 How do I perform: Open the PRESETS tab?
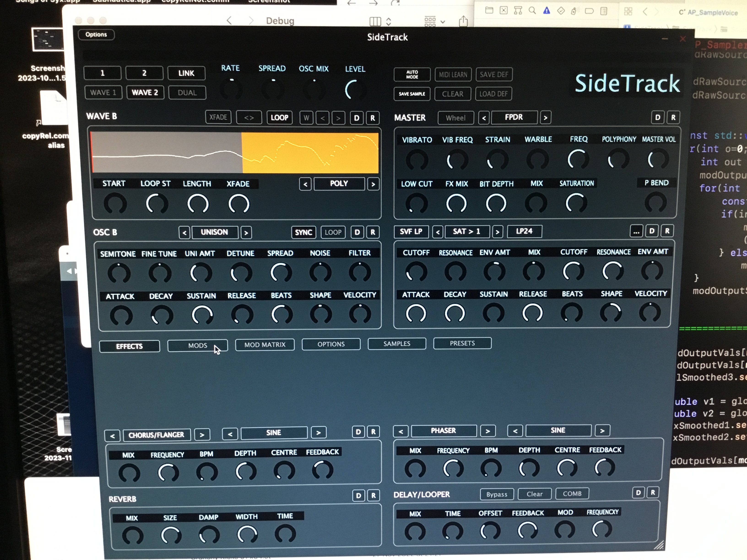click(462, 343)
